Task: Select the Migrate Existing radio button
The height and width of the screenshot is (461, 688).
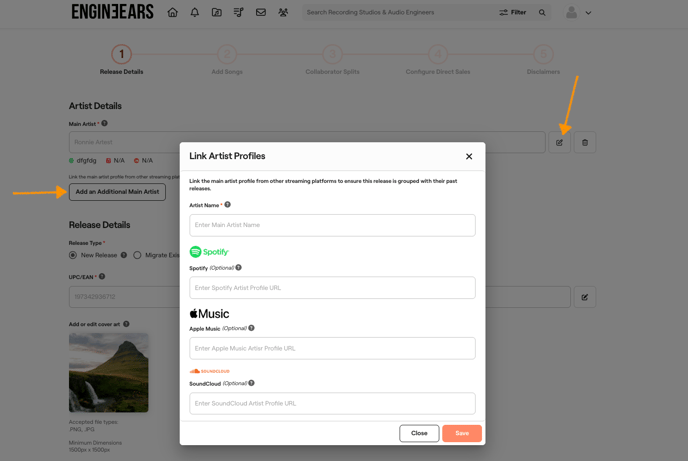Action: [138, 255]
